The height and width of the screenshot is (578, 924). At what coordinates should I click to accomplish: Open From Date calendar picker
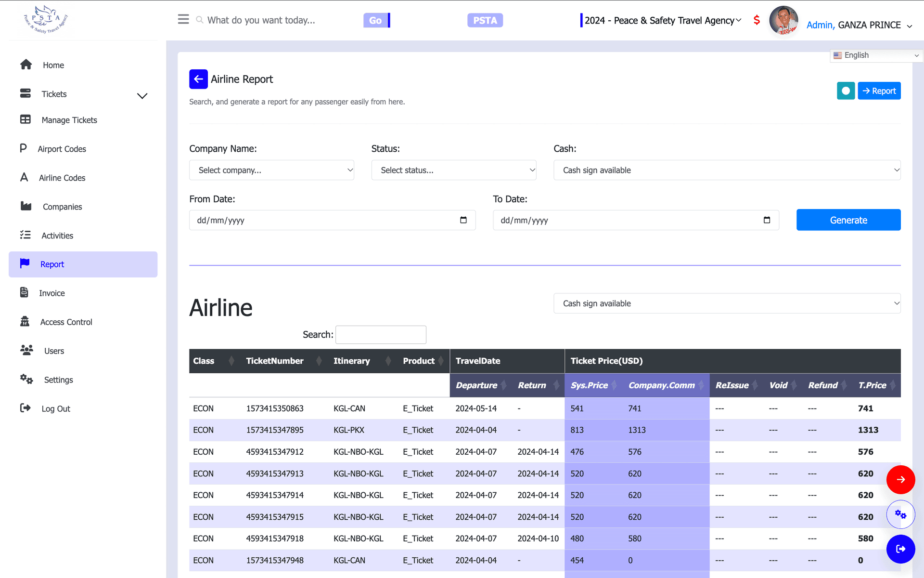coord(463,220)
